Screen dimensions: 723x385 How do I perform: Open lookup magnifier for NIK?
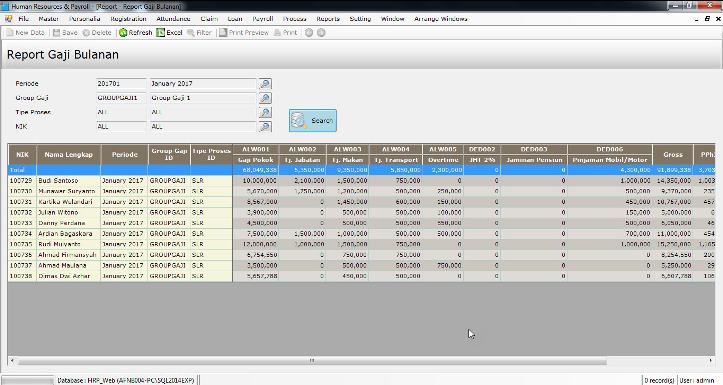click(265, 127)
